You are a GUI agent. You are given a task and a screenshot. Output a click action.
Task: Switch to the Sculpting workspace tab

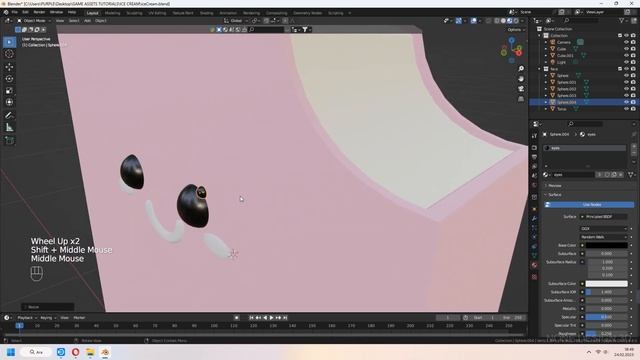[x=134, y=13]
